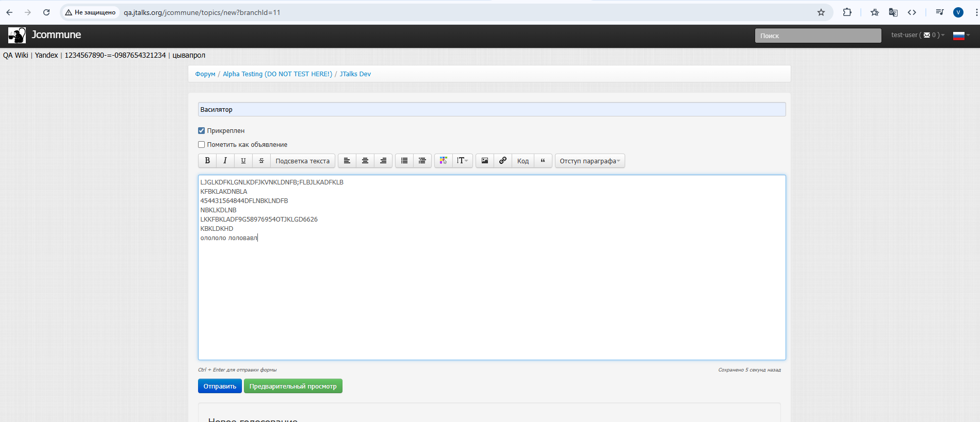Image resolution: width=980 pixels, height=422 pixels.
Task: Open the "QA Wiki" link
Action: click(x=15, y=55)
